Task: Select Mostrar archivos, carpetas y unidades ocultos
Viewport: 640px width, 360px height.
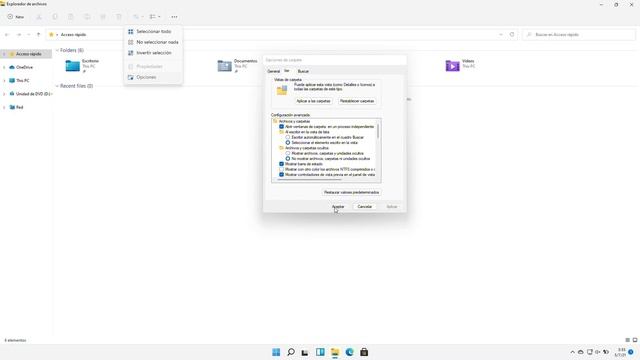Action: pos(288,153)
